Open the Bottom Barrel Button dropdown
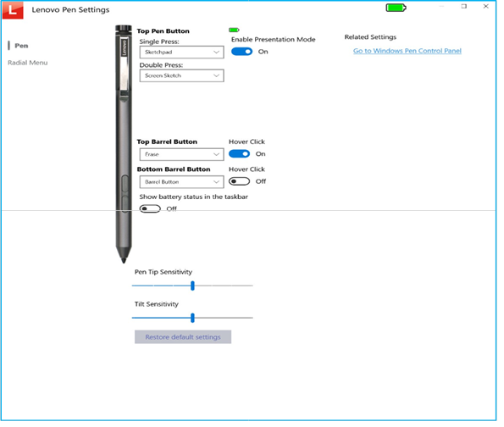 point(181,182)
